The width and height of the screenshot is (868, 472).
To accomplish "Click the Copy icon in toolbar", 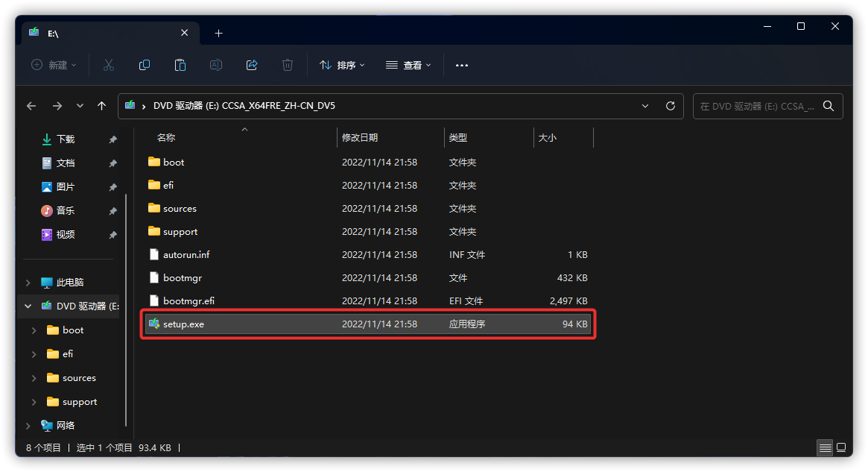I will click(145, 65).
